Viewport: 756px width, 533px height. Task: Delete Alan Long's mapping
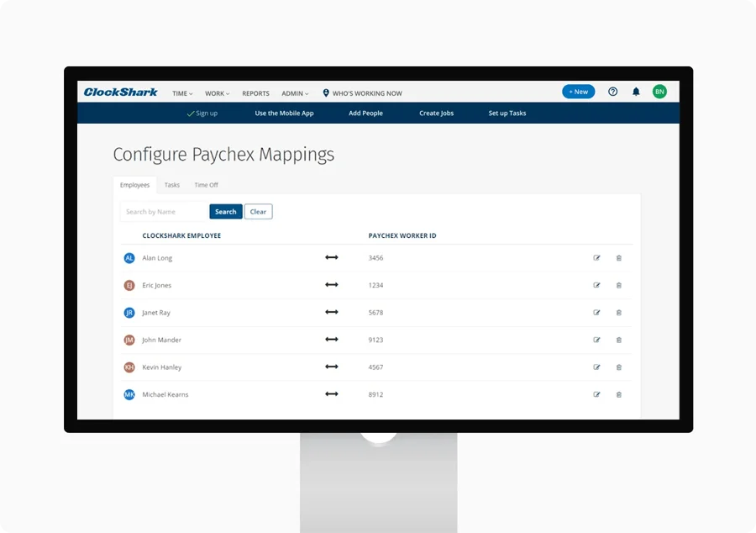pos(618,258)
